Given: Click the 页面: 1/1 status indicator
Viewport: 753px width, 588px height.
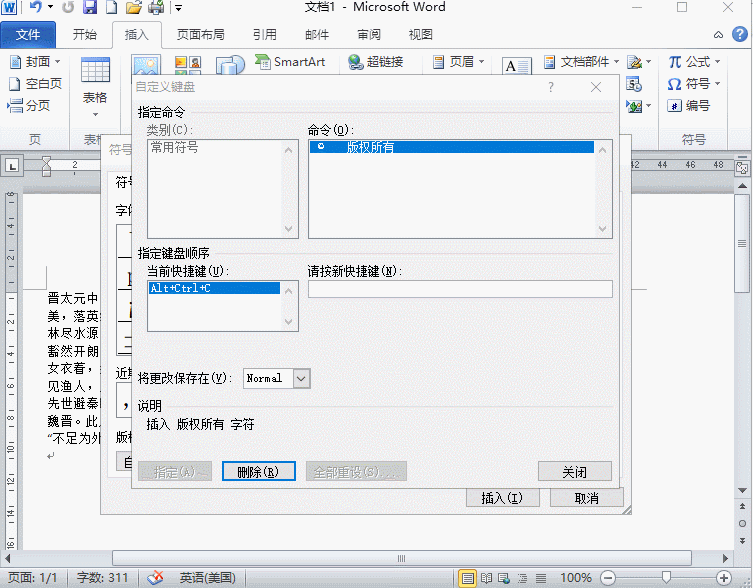Looking at the screenshot, I should coord(33,577).
